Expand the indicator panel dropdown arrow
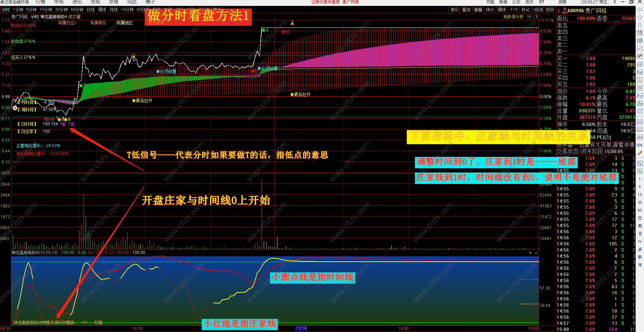The width and height of the screenshot is (644, 332). tap(530, 253)
